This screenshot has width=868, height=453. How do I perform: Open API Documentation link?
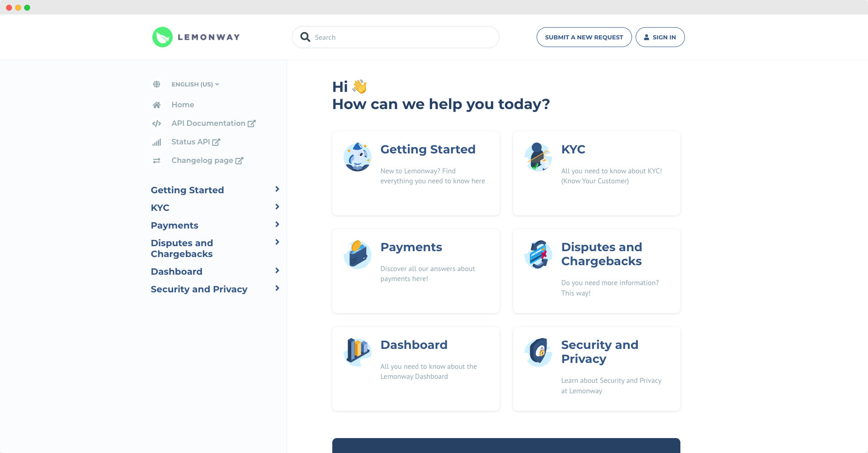point(208,123)
